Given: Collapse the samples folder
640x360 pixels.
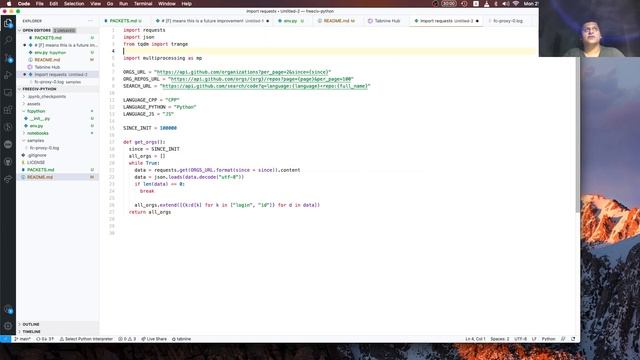Looking at the screenshot, I should (x=36, y=140).
